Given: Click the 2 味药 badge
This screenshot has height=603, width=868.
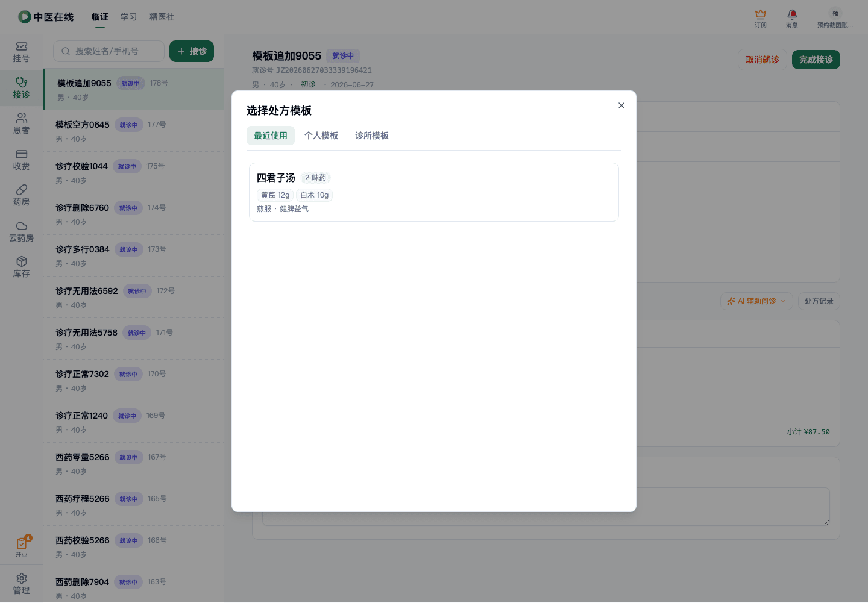Looking at the screenshot, I should coord(315,178).
